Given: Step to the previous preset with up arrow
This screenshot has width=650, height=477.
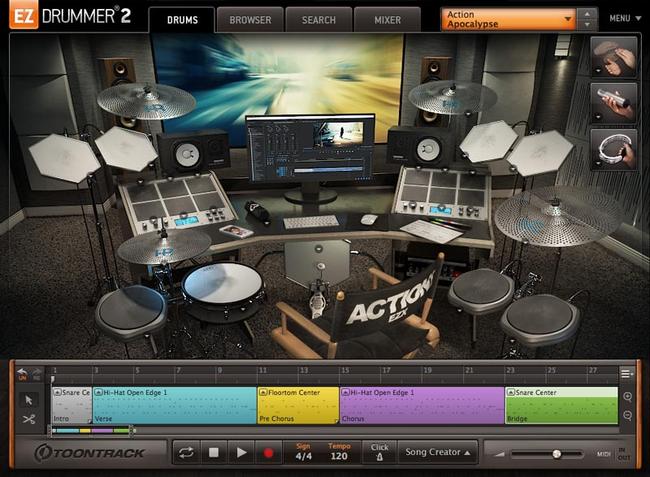Looking at the screenshot, I should coord(587,14).
